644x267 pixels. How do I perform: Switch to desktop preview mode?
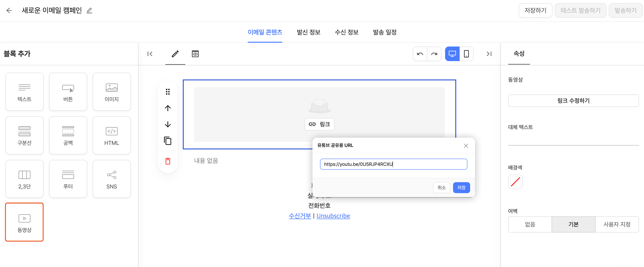pos(452,54)
